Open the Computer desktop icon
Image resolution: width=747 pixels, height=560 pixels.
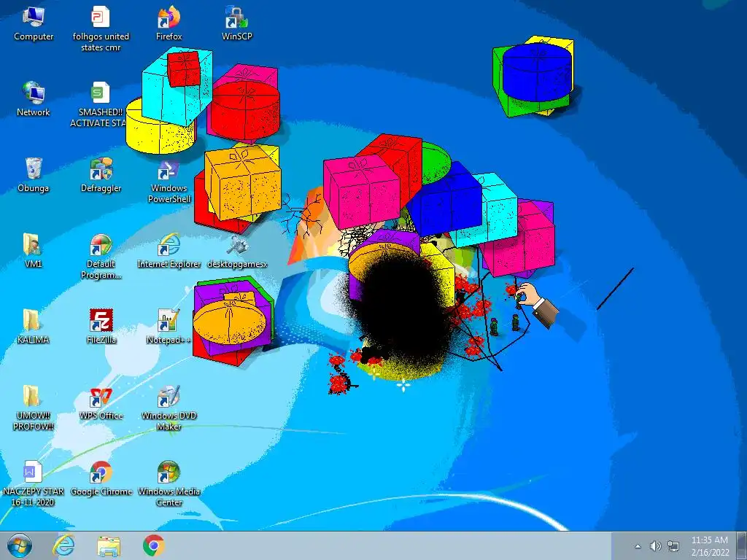click(x=34, y=24)
